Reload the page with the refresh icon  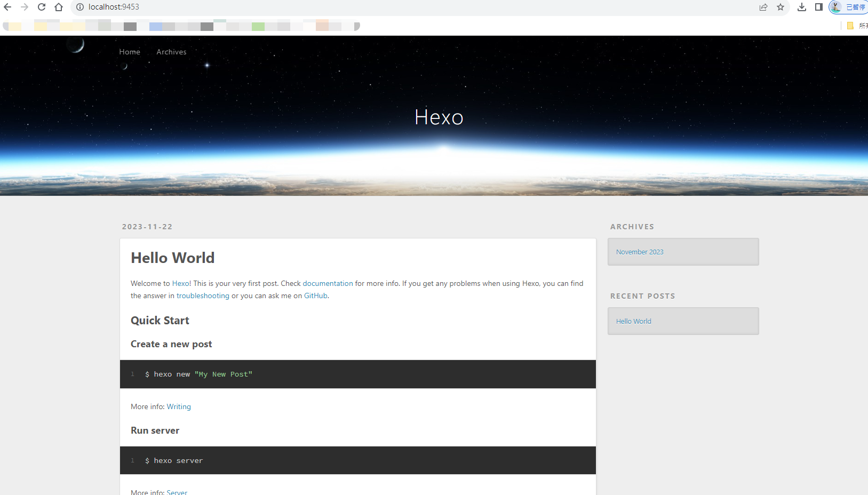click(42, 7)
